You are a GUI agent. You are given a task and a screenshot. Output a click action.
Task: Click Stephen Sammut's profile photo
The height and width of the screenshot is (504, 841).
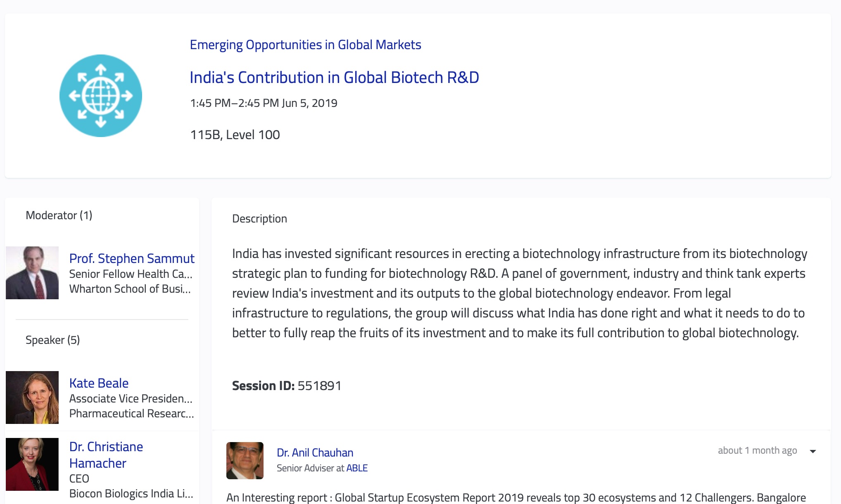click(x=32, y=273)
